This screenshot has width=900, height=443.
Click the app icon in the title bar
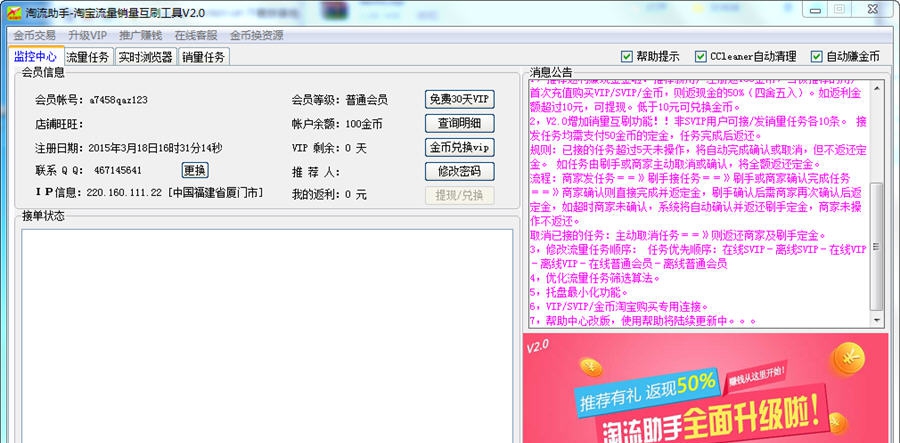click(13, 12)
